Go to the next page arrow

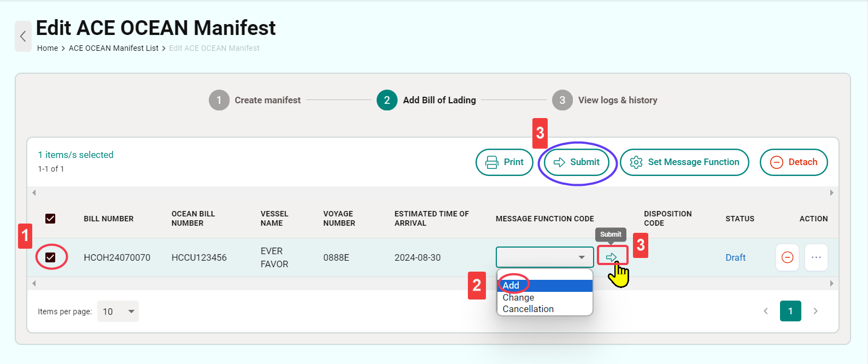[x=816, y=311]
